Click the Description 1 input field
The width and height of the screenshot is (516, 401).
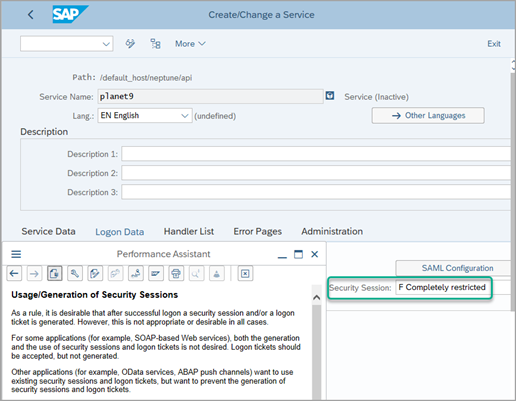[x=316, y=154]
